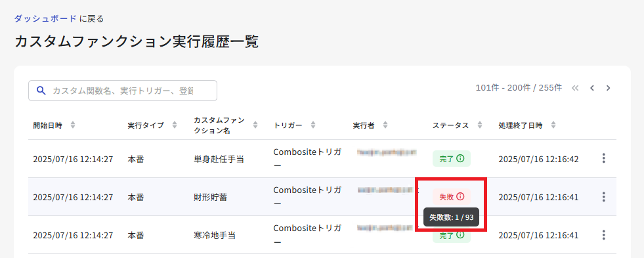Go to the previous page arrow
This screenshot has width=644, height=258.
(x=592, y=88)
